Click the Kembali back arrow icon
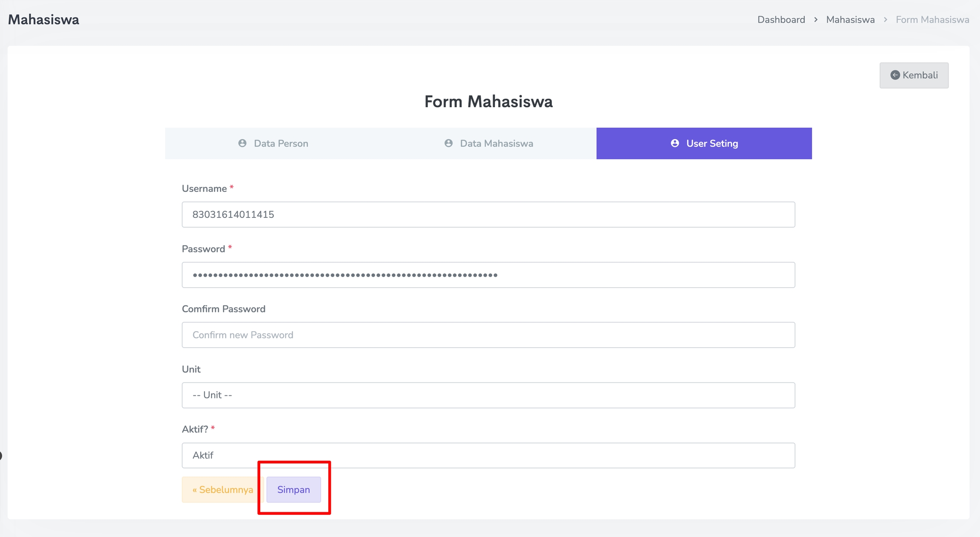This screenshot has width=980, height=537. [895, 75]
